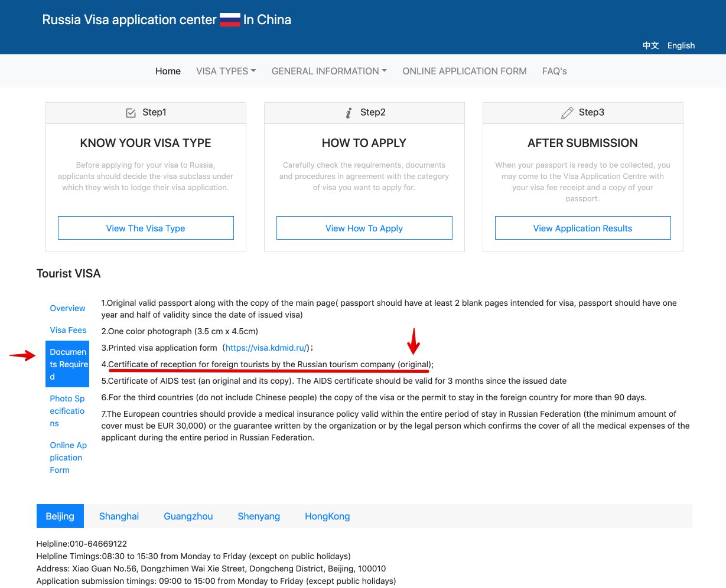Click the One color photograph requirement line
This screenshot has width=726, height=588.
click(180, 331)
